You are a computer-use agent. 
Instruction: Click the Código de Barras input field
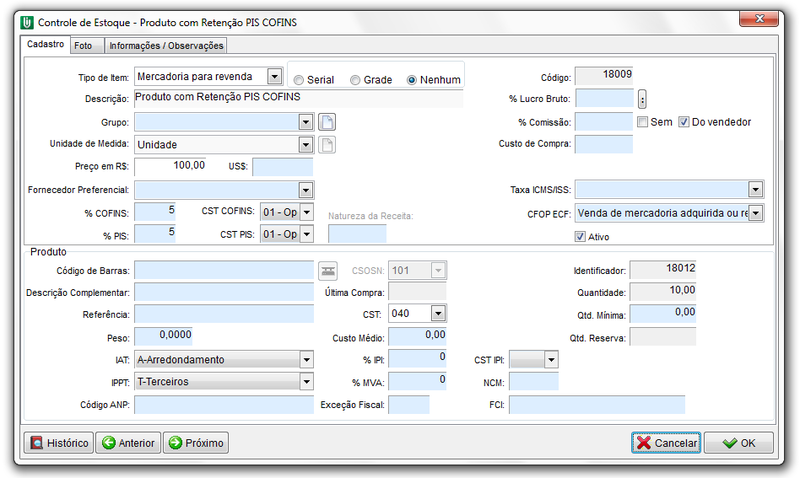(224, 270)
